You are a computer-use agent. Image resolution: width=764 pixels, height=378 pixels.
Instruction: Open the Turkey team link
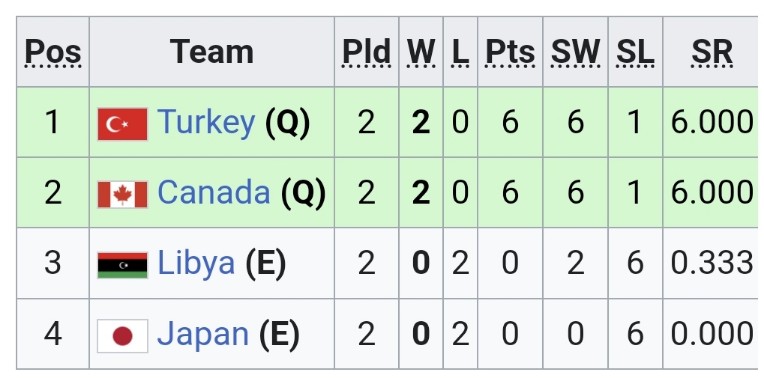point(206,122)
